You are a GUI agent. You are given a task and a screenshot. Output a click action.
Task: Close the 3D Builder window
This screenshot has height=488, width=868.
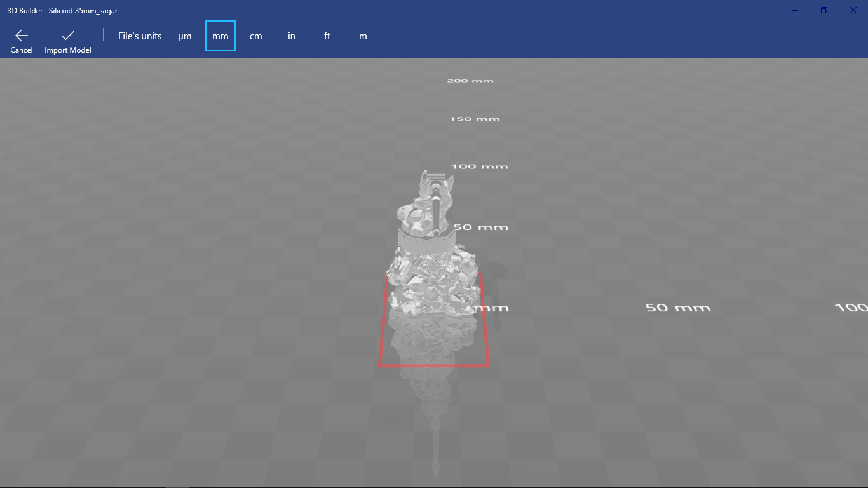(853, 10)
